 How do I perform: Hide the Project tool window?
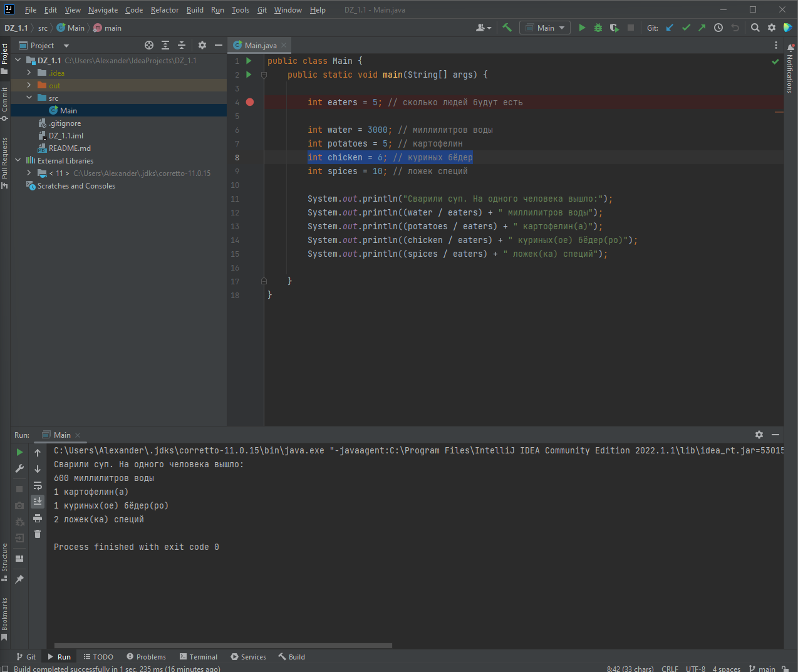(218, 45)
